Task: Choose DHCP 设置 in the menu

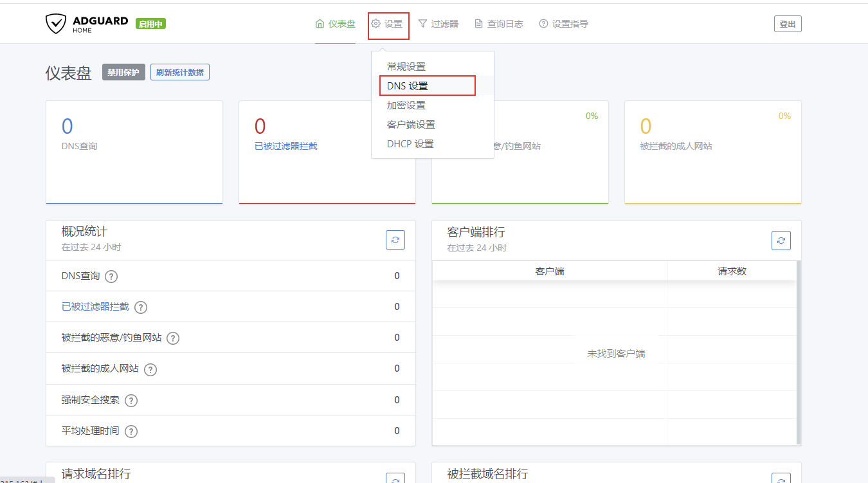Action: [432, 143]
